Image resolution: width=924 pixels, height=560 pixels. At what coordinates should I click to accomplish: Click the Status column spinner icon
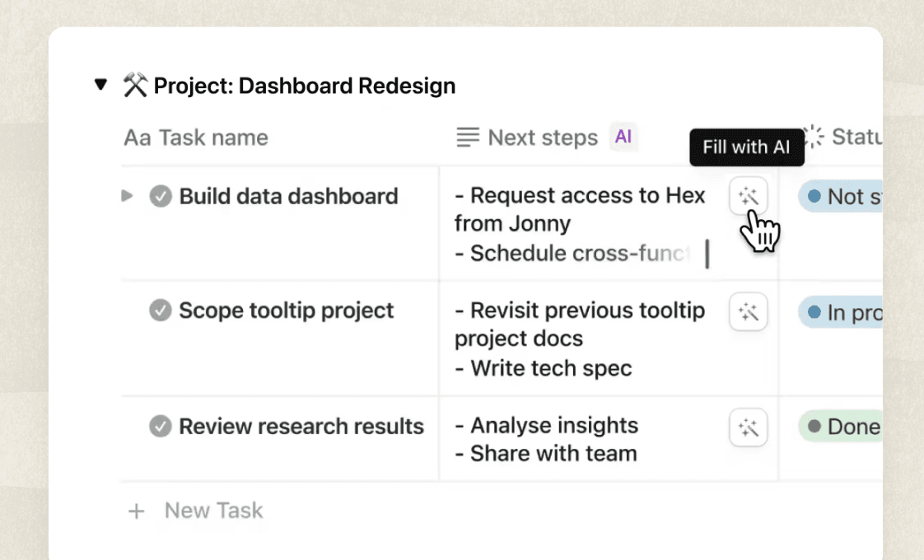click(814, 137)
